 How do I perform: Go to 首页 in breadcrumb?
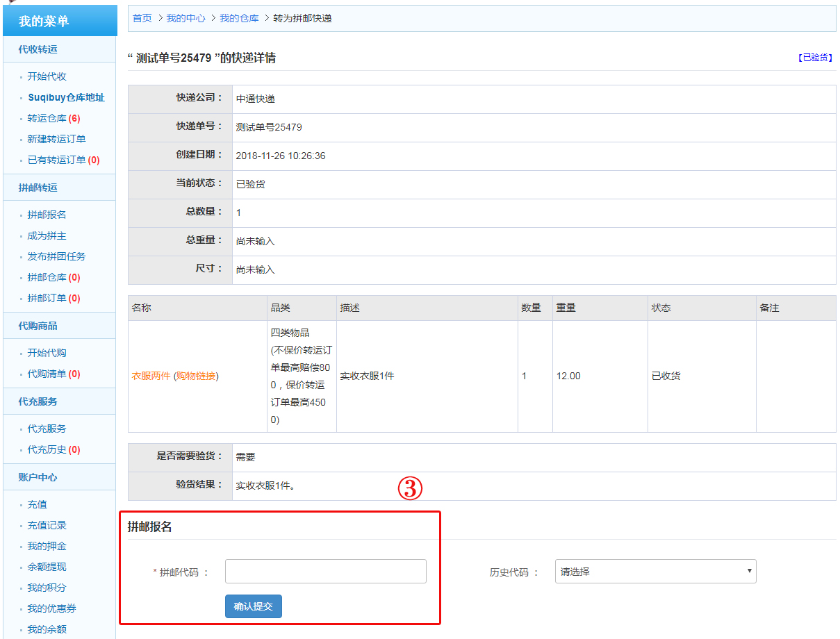[x=142, y=18]
